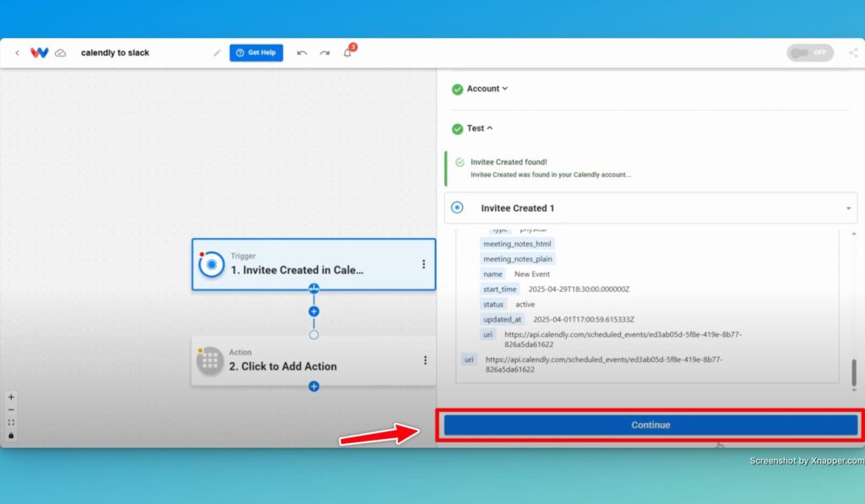This screenshot has height=504, width=865.
Task: Click the active status value
Action: (525, 305)
